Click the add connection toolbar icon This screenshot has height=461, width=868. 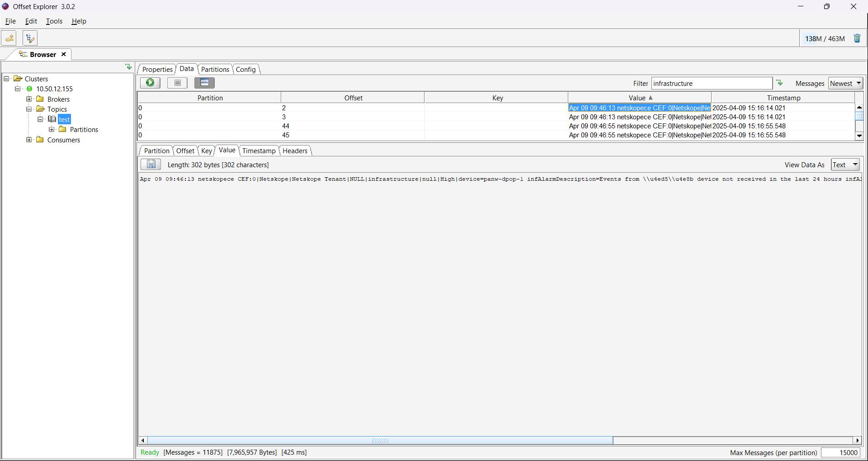pyautogui.click(x=9, y=38)
